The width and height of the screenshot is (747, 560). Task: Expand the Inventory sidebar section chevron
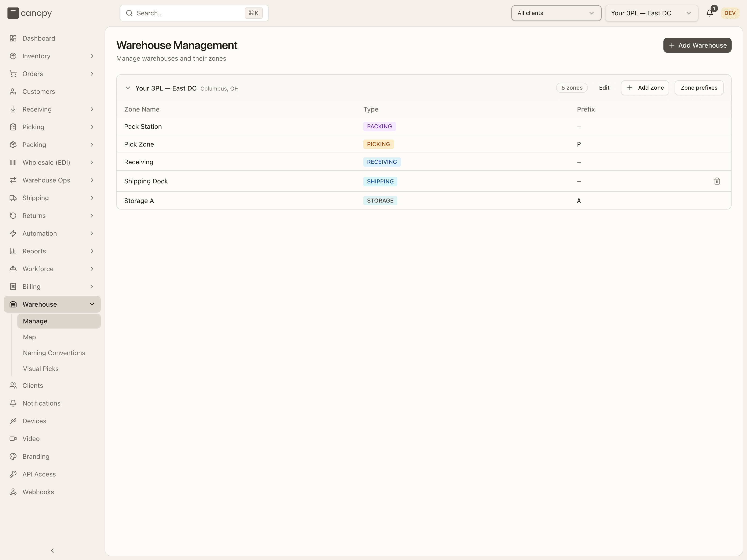[x=92, y=56]
